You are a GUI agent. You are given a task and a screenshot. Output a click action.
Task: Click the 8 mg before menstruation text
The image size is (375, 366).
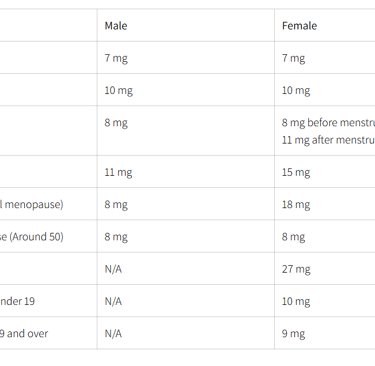pos(328,123)
